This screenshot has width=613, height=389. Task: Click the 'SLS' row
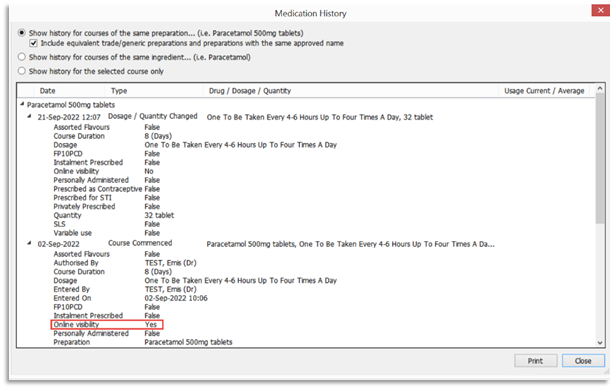point(107,224)
